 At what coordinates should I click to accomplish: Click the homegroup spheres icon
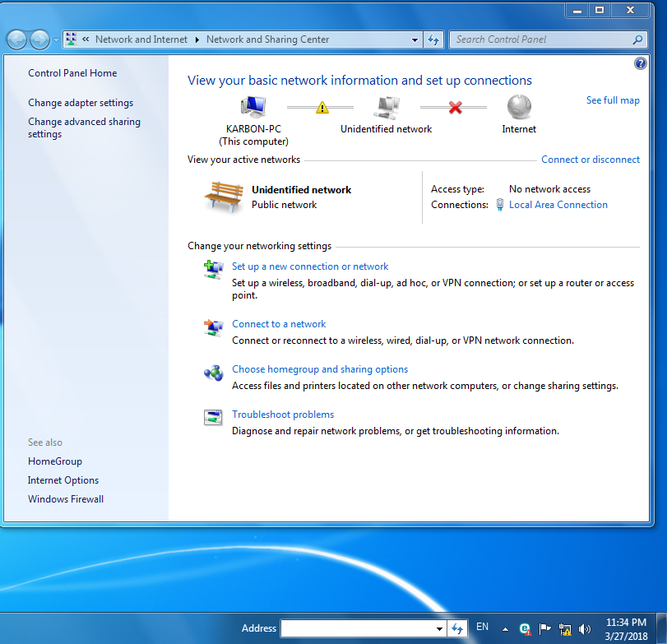(213, 373)
